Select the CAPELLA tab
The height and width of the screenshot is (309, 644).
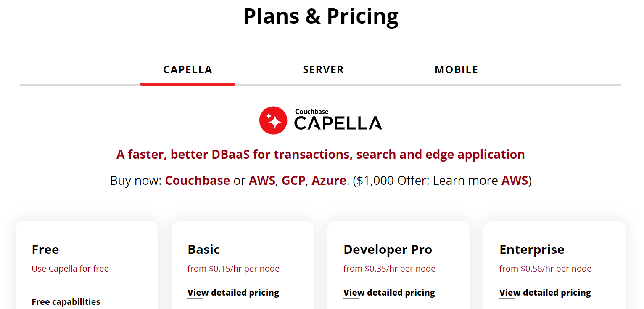point(187,69)
